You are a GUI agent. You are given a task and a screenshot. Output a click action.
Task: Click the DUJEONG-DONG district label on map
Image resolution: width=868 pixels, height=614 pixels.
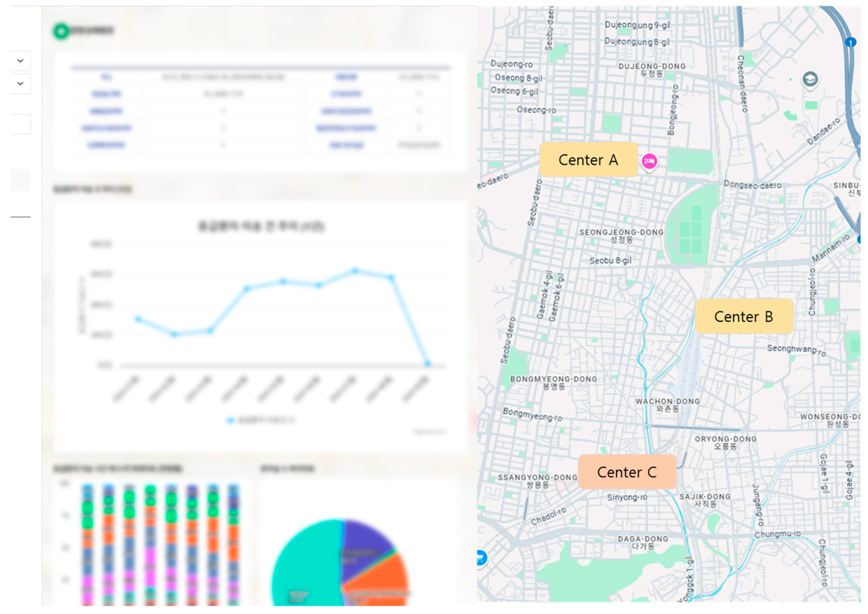[x=652, y=66]
